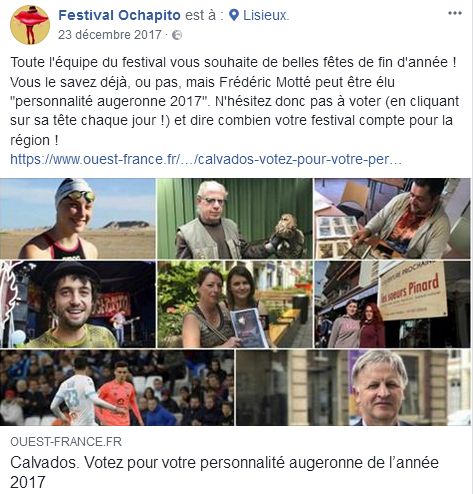
Task: Click the Ochapito banner in stage photo
Action: point(111,304)
